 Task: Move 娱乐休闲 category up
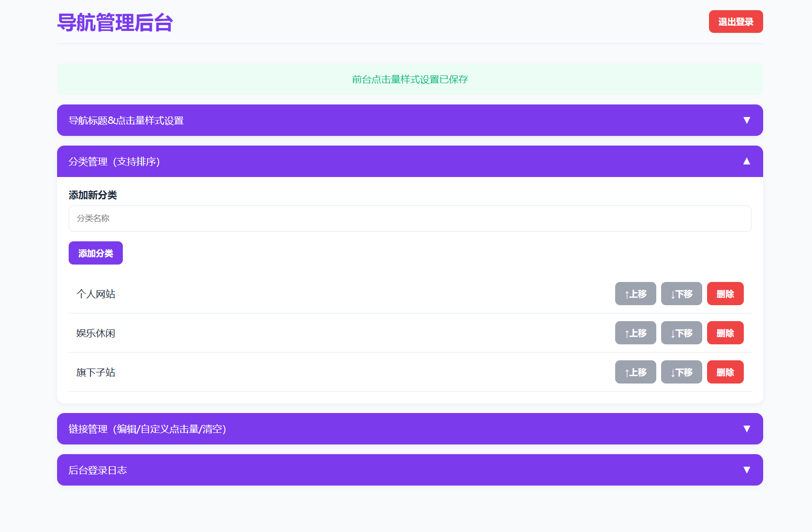pos(635,333)
